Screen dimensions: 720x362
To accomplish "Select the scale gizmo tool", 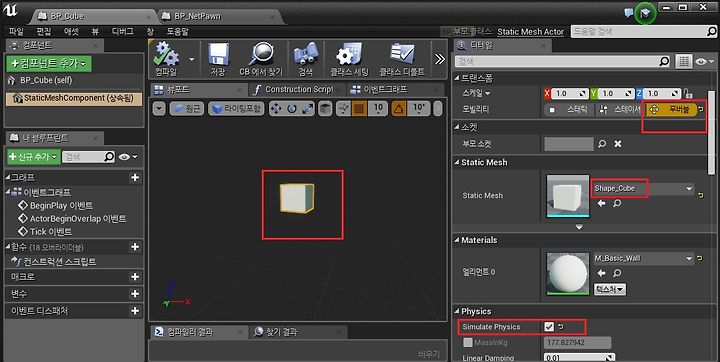I will pos(307,109).
